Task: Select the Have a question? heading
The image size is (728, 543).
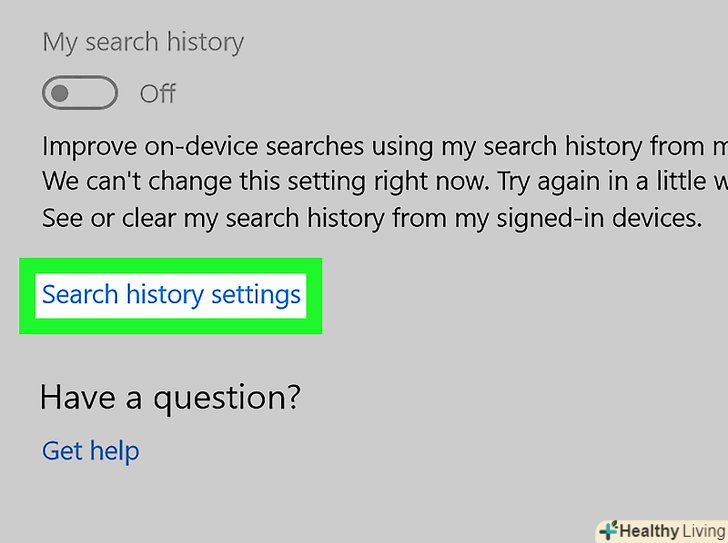Action: (x=170, y=398)
